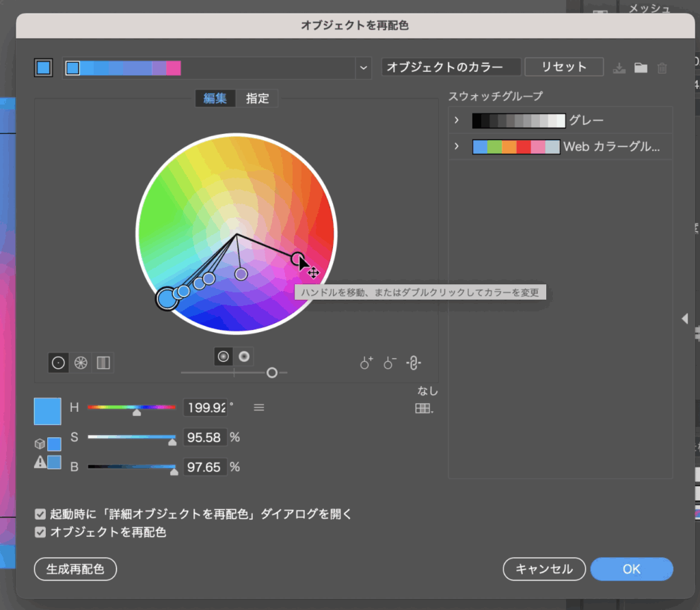Expand the グレー swatch group
700x610 pixels.
point(457,121)
